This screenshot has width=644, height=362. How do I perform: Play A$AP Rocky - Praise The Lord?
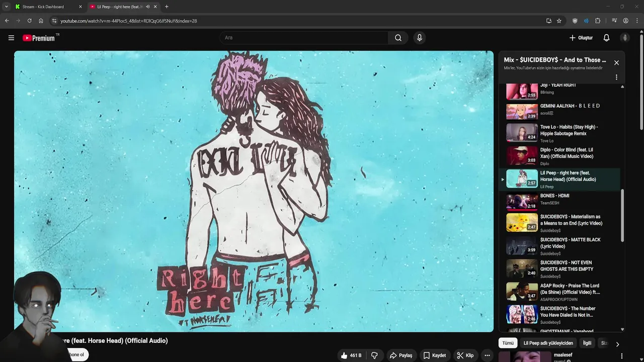pos(559,292)
